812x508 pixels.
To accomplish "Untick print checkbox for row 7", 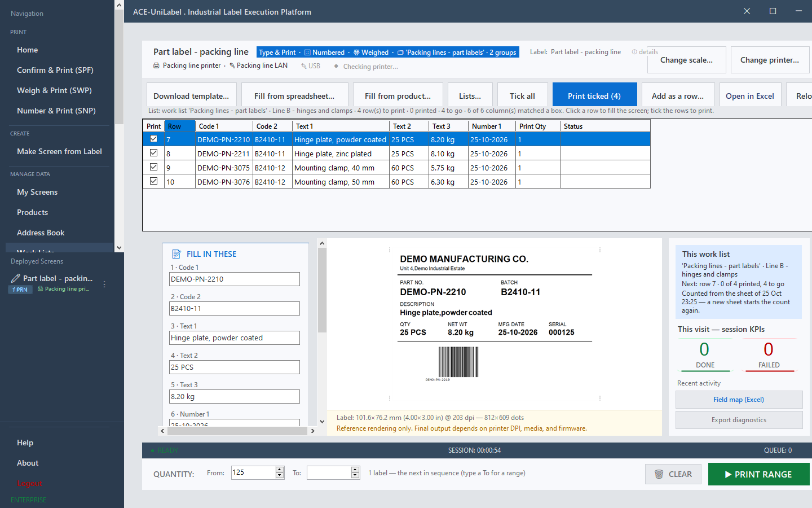I will click(153, 139).
